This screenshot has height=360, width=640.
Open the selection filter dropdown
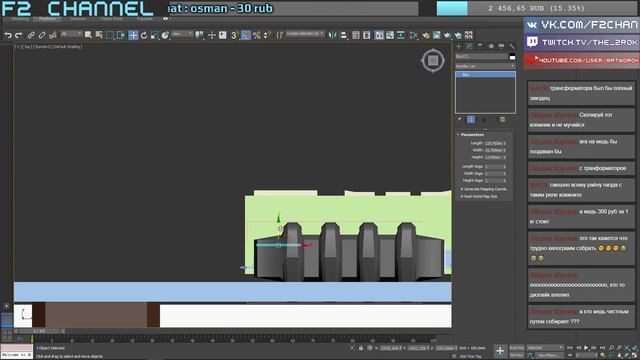pyautogui.click(x=71, y=34)
